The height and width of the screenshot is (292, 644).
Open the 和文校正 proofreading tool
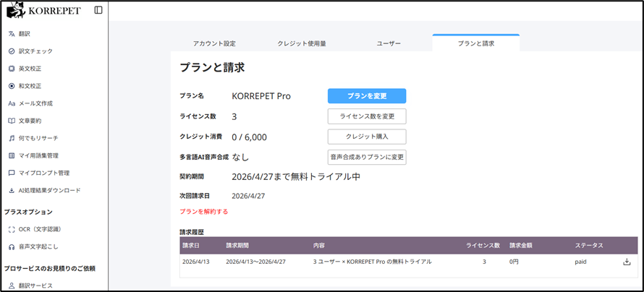pos(30,86)
